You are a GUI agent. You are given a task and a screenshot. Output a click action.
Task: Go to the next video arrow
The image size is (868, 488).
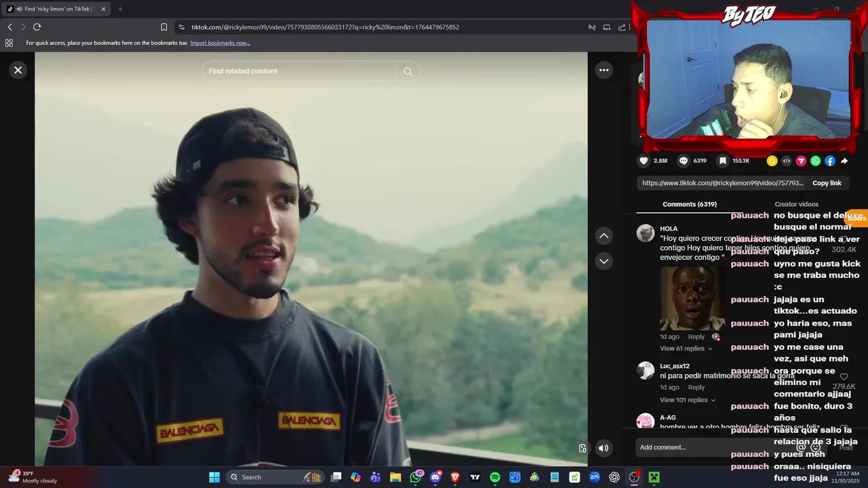[x=604, y=261]
